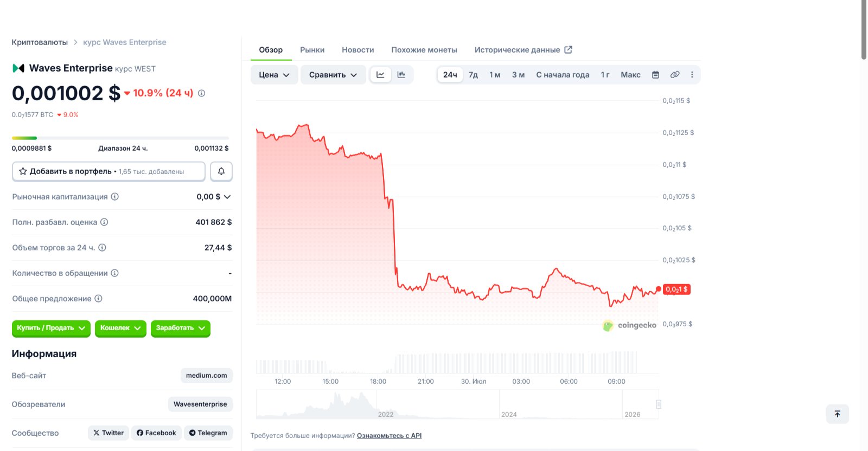Click the bell price alert icon
Viewport: 868px width, 451px height.
(x=221, y=171)
